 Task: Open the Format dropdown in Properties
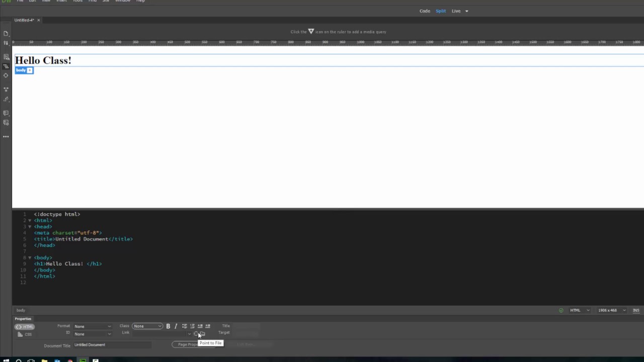click(x=93, y=326)
